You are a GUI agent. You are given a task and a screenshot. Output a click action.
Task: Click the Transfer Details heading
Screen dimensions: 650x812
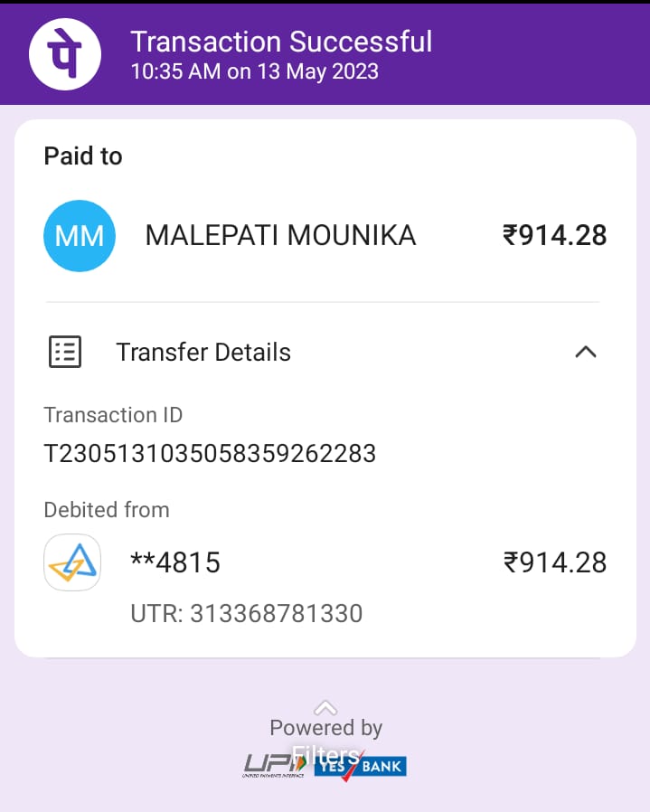[203, 352]
